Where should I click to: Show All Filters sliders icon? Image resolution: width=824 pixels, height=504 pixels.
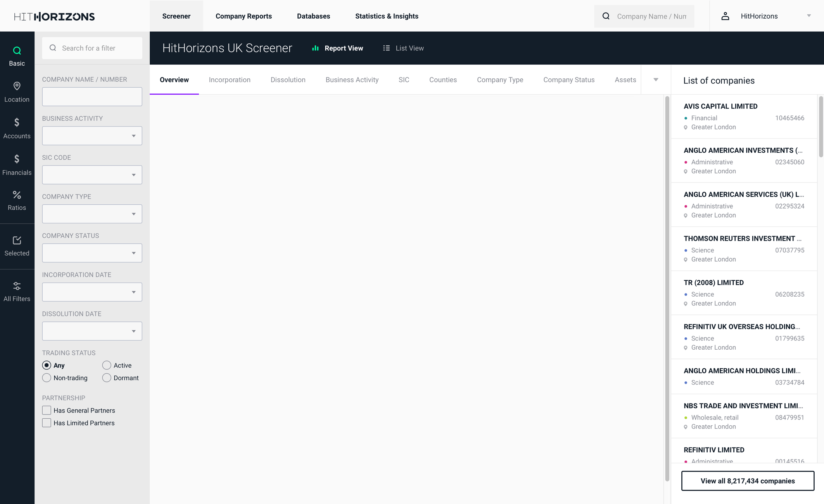[17, 286]
